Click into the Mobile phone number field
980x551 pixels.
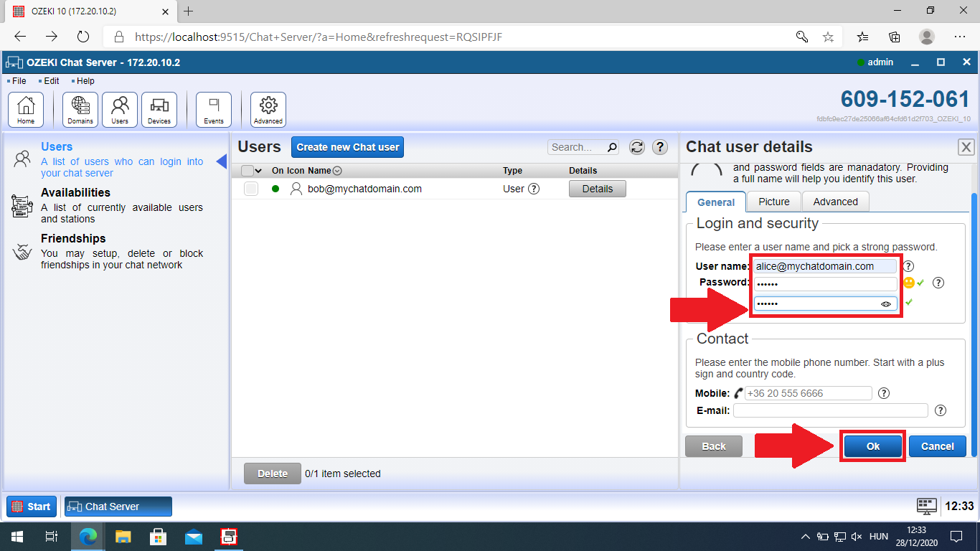click(808, 393)
